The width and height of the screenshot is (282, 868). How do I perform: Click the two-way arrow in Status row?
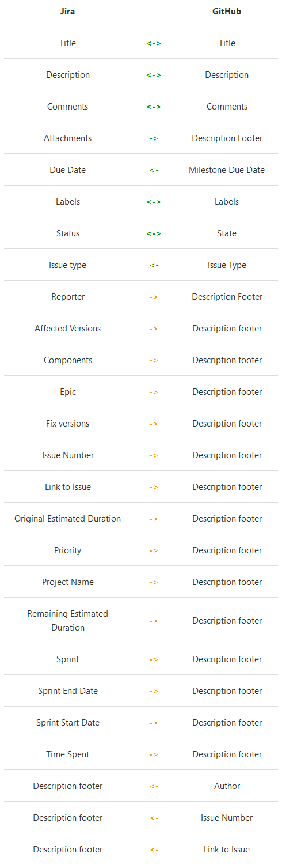pyautogui.click(x=153, y=233)
